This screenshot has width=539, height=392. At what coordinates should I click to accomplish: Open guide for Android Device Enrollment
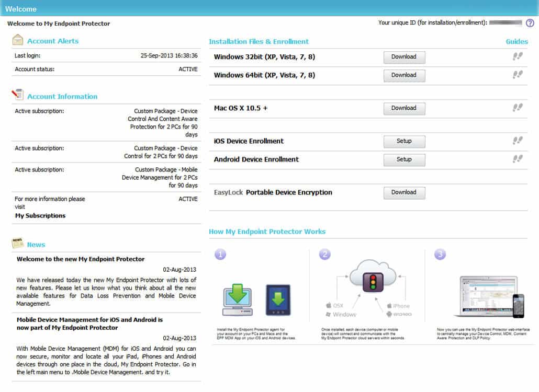tap(518, 158)
